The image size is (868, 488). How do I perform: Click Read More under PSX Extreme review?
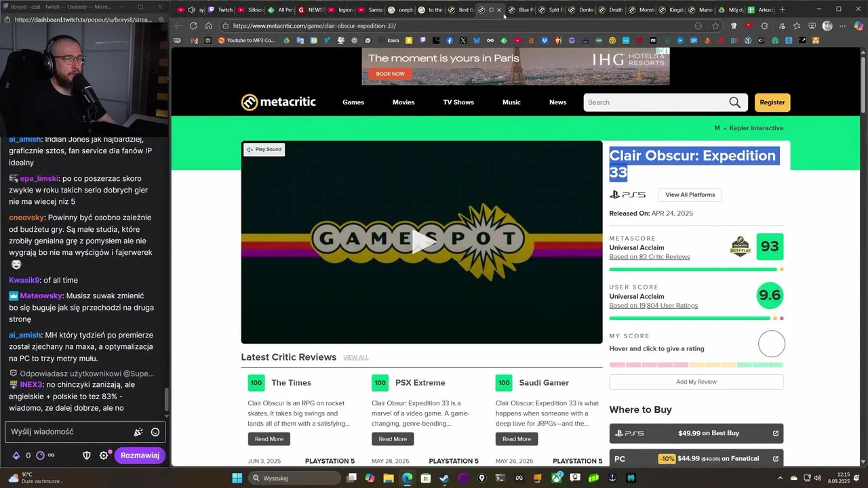pyautogui.click(x=393, y=439)
